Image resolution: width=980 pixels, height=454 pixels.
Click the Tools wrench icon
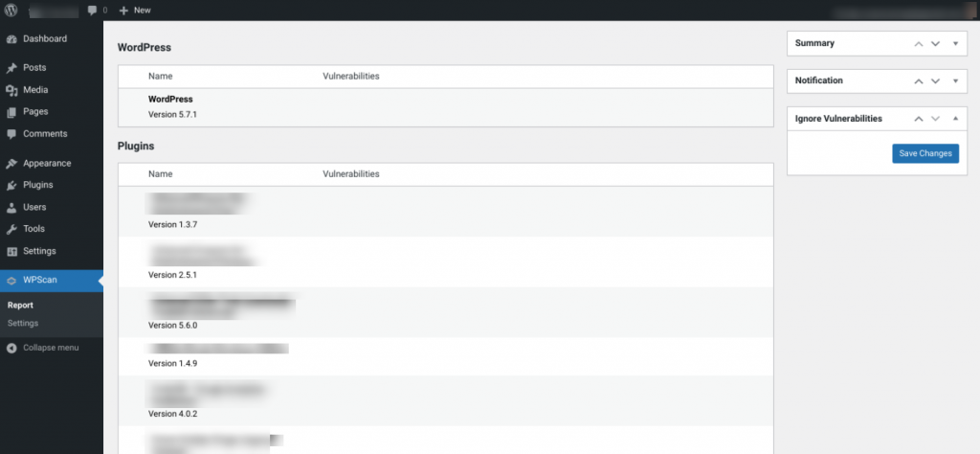pyautogui.click(x=11, y=230)
